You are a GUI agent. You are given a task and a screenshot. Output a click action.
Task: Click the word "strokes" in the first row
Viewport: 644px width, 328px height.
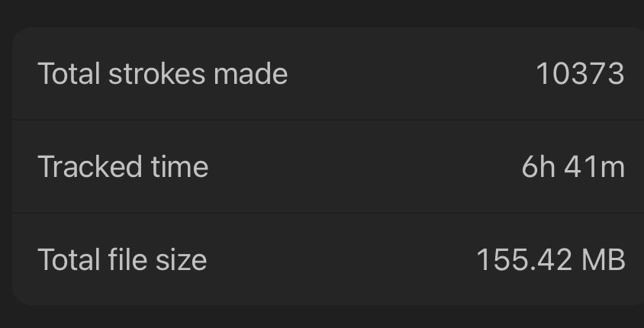(x=156, y=74)
